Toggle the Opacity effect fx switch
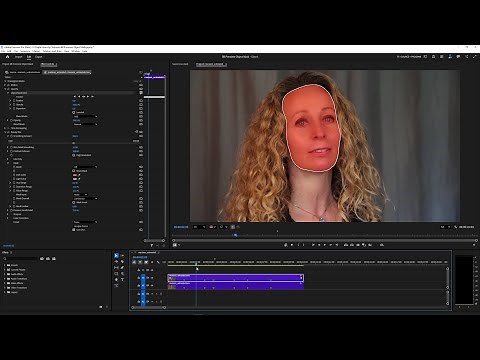 (x=8, y=89)
